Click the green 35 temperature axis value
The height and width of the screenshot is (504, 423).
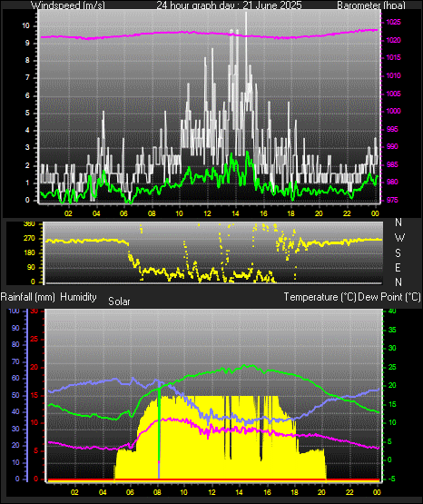coord(392,331)
